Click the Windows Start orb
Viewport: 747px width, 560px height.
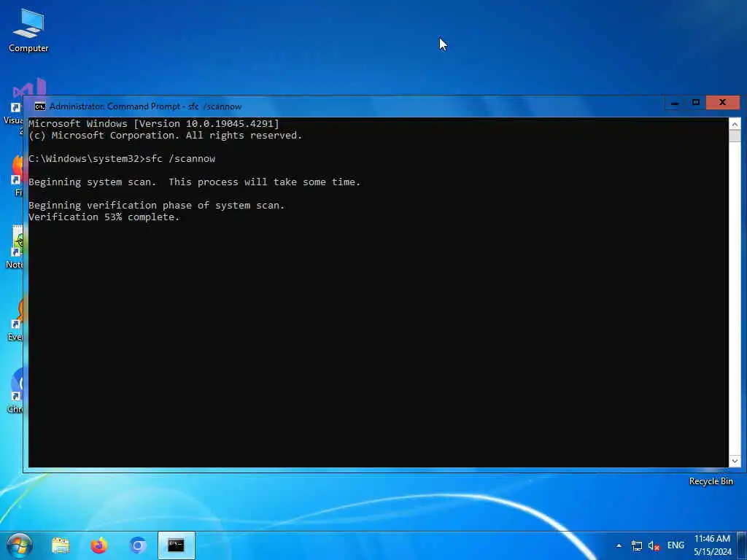[19, 545]
